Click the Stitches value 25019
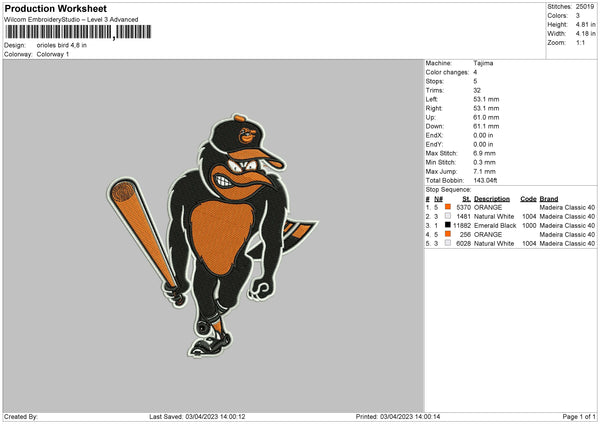The height and width of the screenshot is (424, 600). pyautogui.click(x=585, y=7)
